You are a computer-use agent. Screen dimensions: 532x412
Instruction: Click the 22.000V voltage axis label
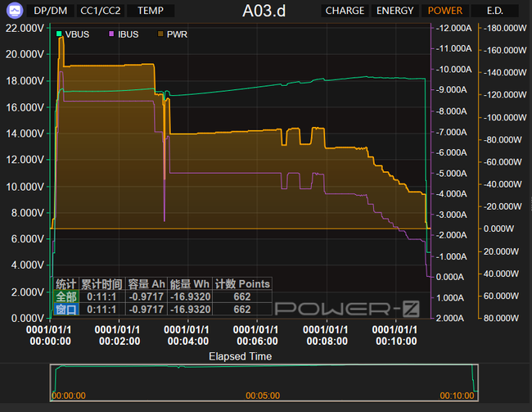tap(25, 28)
